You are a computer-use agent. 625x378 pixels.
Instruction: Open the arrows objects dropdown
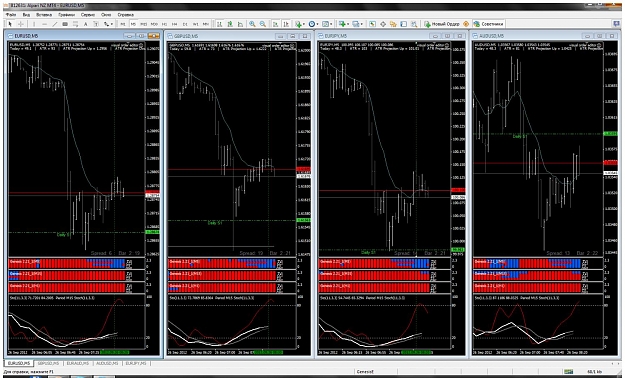[x=108, y=24]
